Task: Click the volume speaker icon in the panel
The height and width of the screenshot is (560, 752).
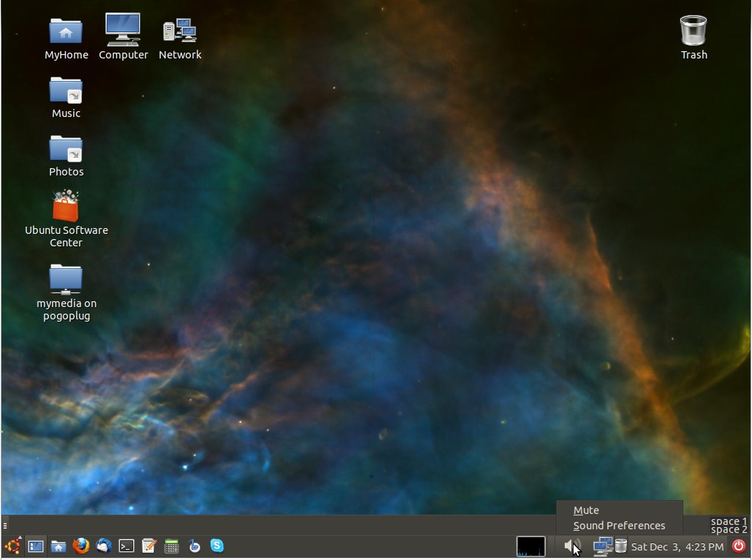Action: click(571, 545)
